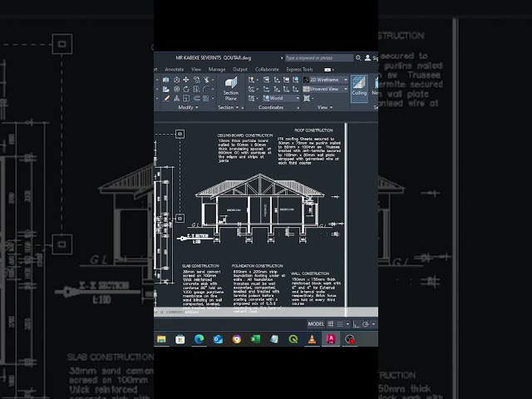Open VLC media player from the taskbar
The height and width of the screenshot is (399, 532).
point(313,339)
